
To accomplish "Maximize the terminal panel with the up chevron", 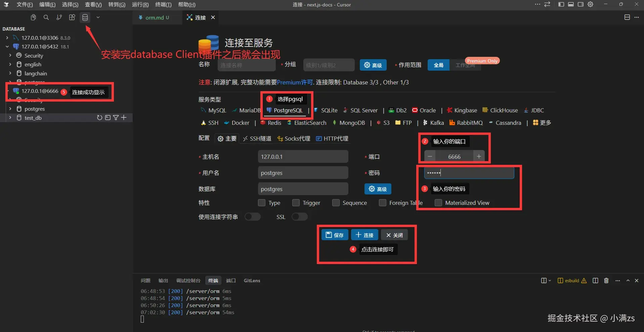I will coord(628,281).
